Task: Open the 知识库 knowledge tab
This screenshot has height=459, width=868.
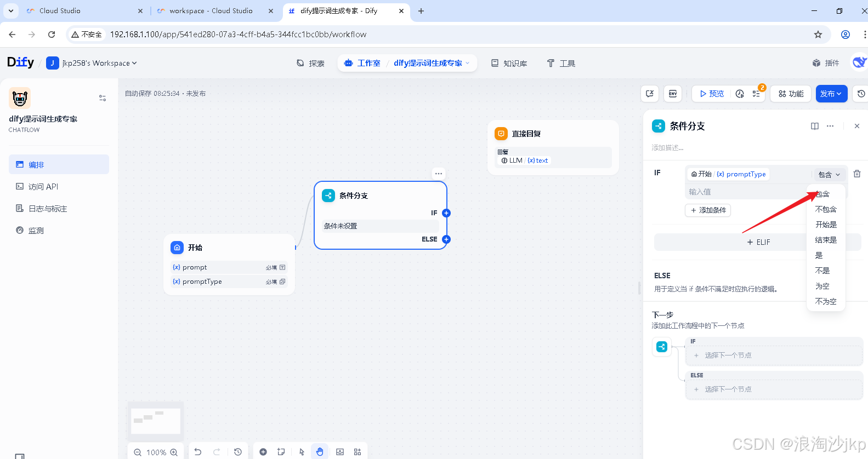Action: (509, 63)
